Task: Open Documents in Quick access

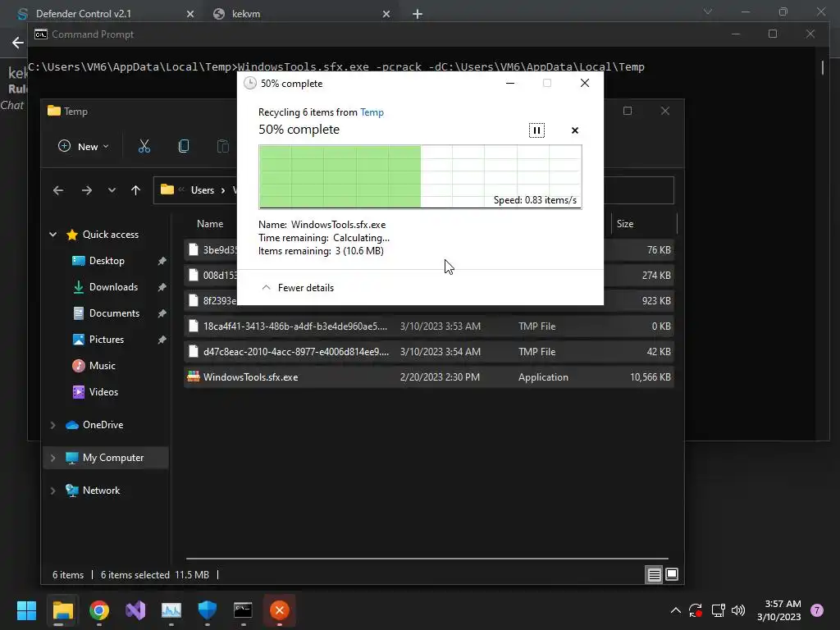Action: [x=114, y=313]
